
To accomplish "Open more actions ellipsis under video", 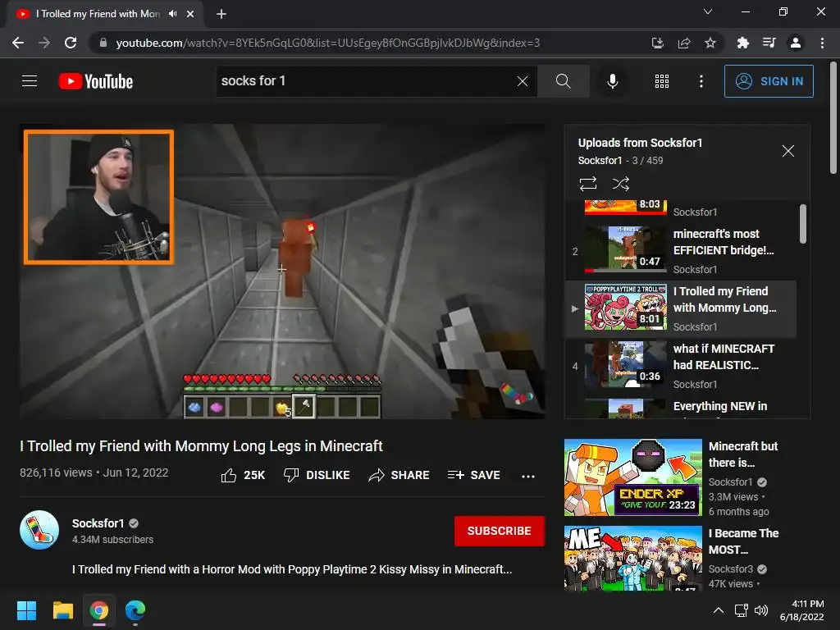I will (x=527, y=477).
